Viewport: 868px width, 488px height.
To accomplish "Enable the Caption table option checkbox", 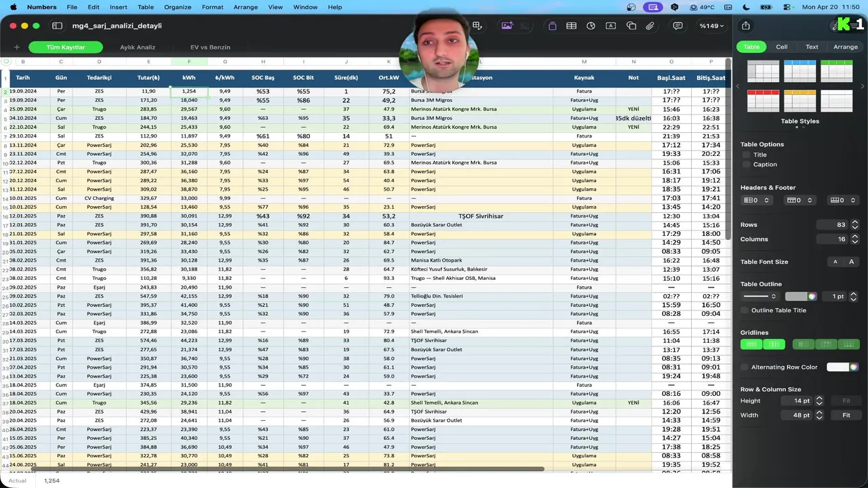I will [747, 164].
